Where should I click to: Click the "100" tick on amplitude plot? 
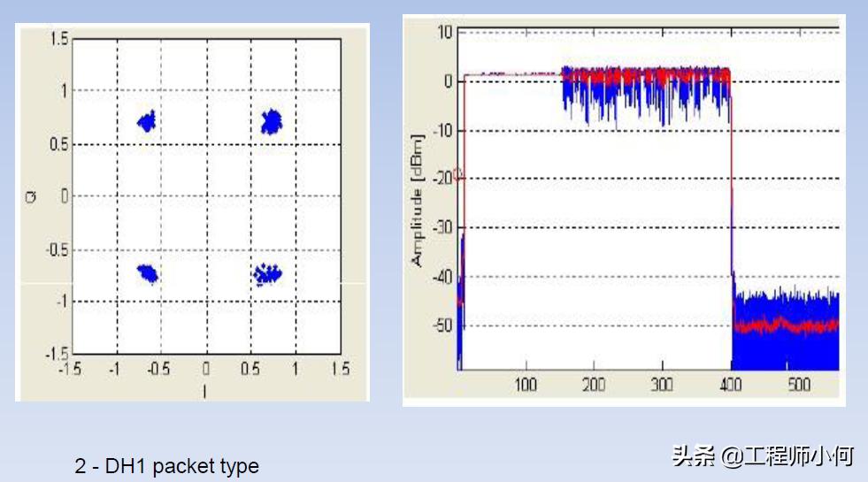[526, 384]
